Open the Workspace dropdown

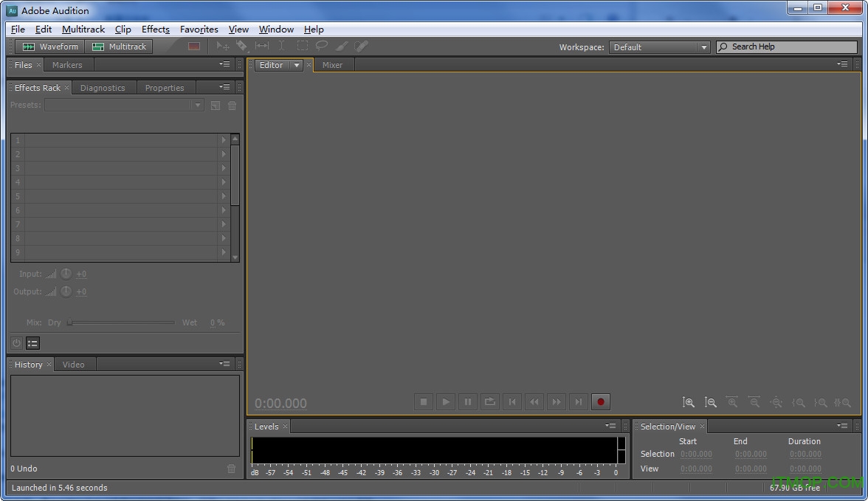pos(658,47)
